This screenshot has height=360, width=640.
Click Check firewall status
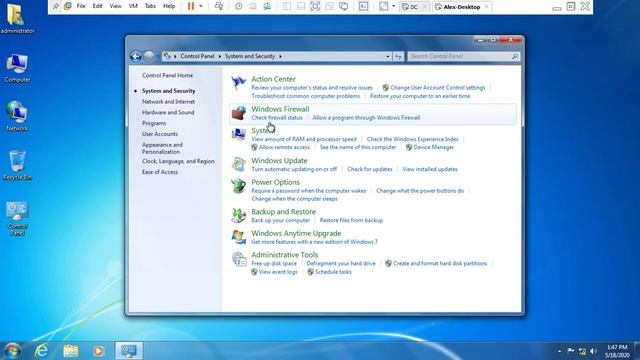[x=277, y=118]
